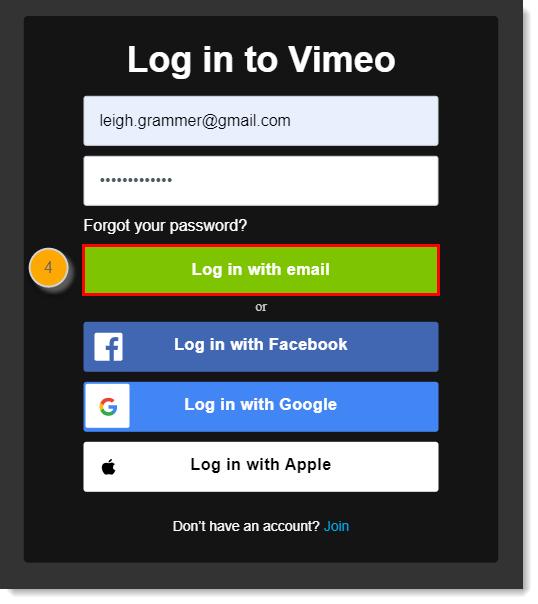Click the red highlight border around the email login button
Image resolution: width=538 pixels, height=604 pixels.
(x=261, y=245)
